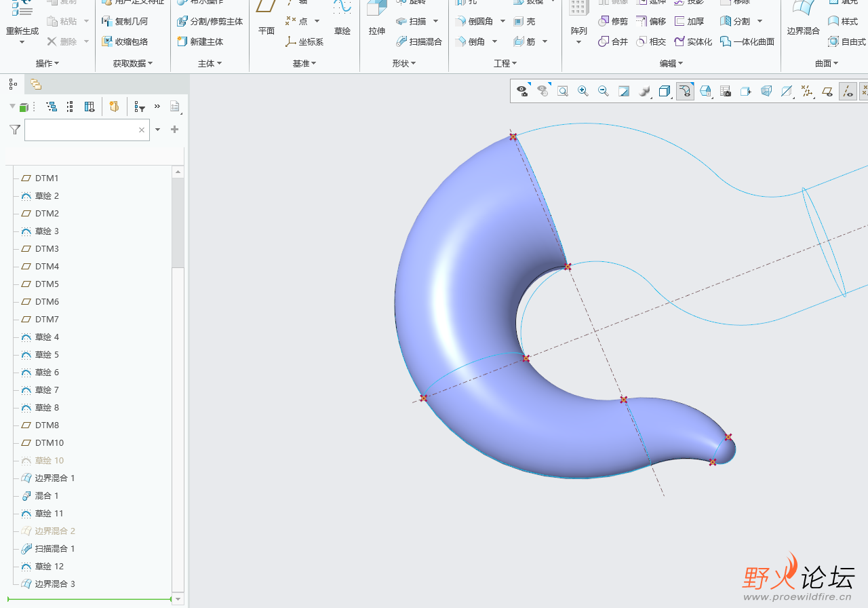
Task: Expand the 形状 ribbon group menu
Action: [x=404, y=63]
